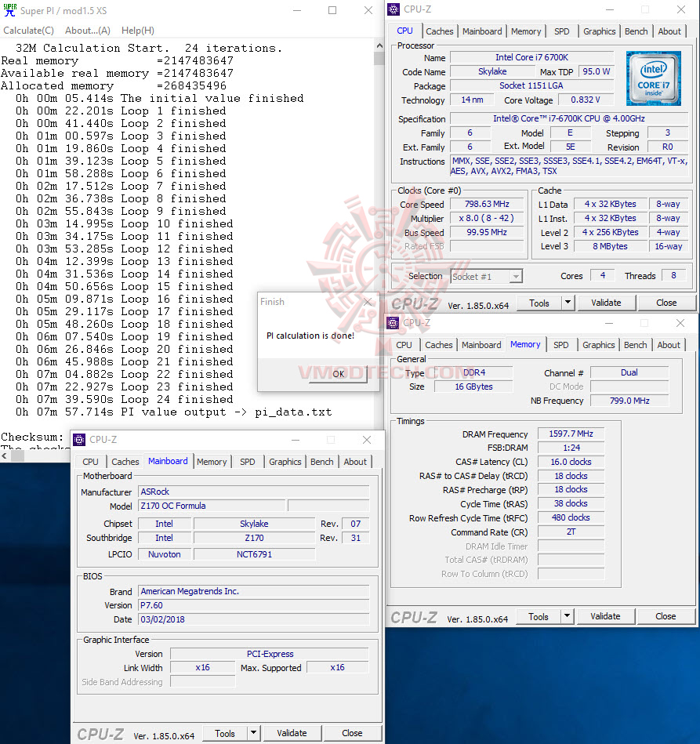
Task: Click Close button in Memory CPU-Z window
Action: coord(666,616)
